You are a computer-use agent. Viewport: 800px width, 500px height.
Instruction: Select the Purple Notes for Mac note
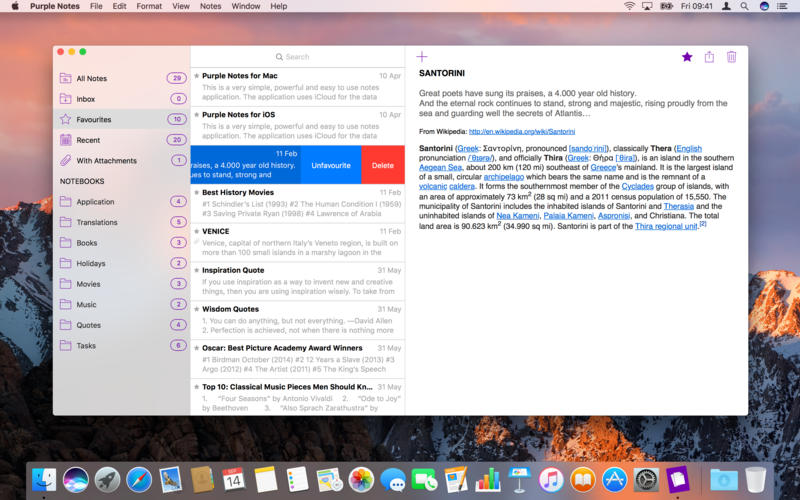[297, 87]
